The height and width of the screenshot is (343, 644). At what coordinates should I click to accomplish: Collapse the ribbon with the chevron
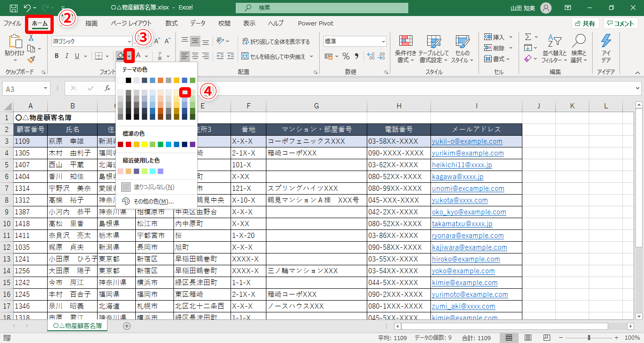click(x=638, y=73)
